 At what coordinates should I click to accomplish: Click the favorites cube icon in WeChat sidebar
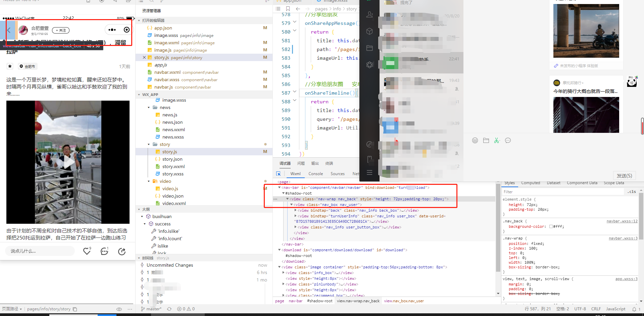369,31
